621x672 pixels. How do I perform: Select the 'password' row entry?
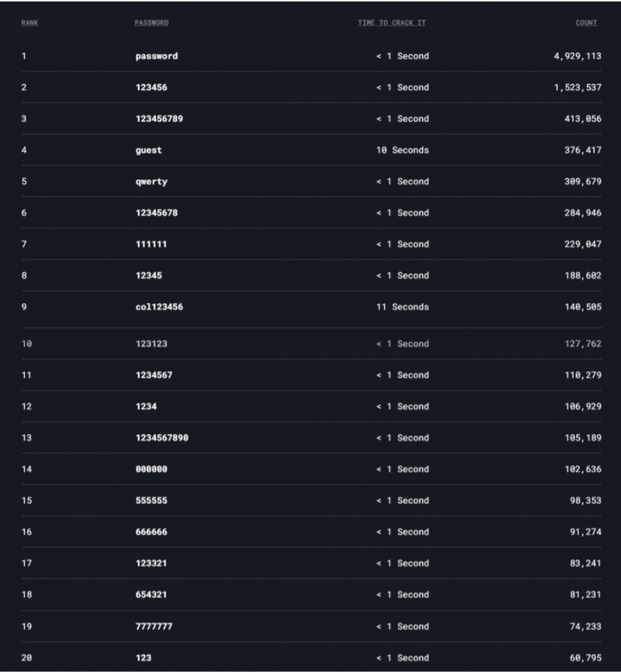coord(156,56)
